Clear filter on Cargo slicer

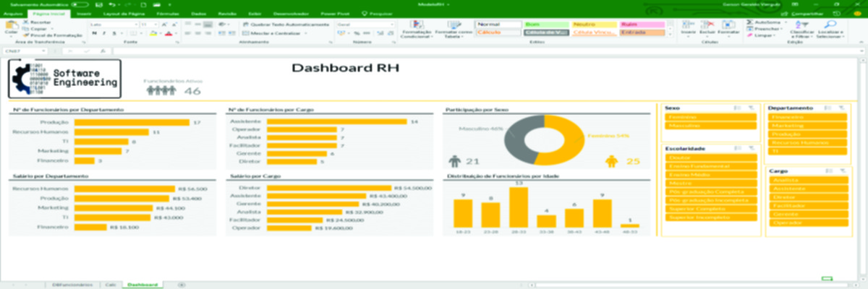[x=842, y=171]
